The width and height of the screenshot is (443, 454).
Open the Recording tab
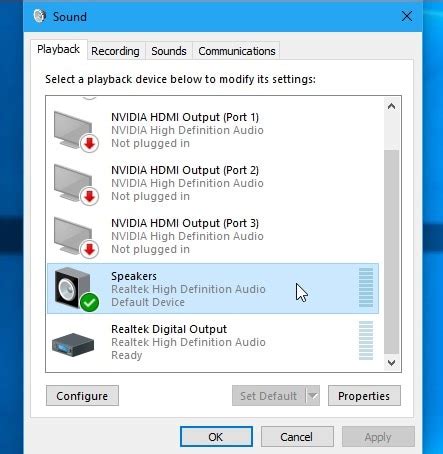tap(115, 51)
